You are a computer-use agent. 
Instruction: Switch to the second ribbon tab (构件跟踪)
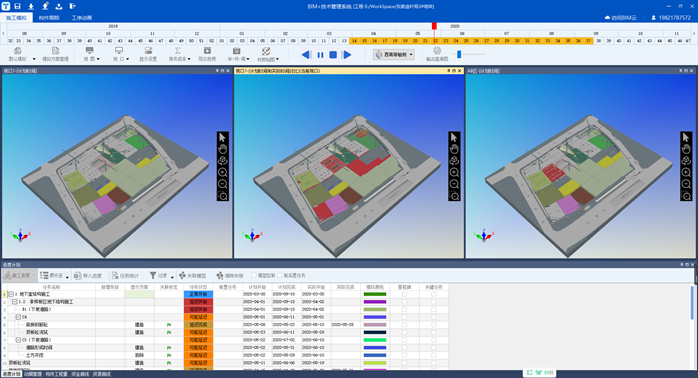tap(49, 18)
